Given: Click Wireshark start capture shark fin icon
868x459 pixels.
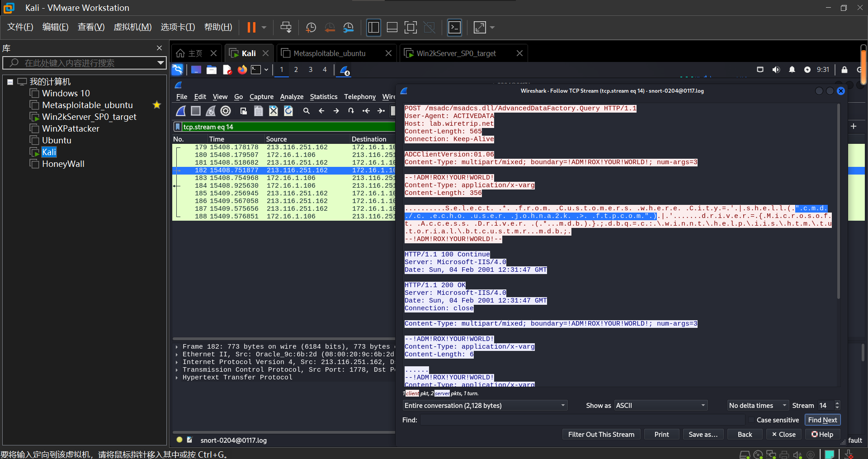Looking at the screenshot, I should (x=181, y=111).
